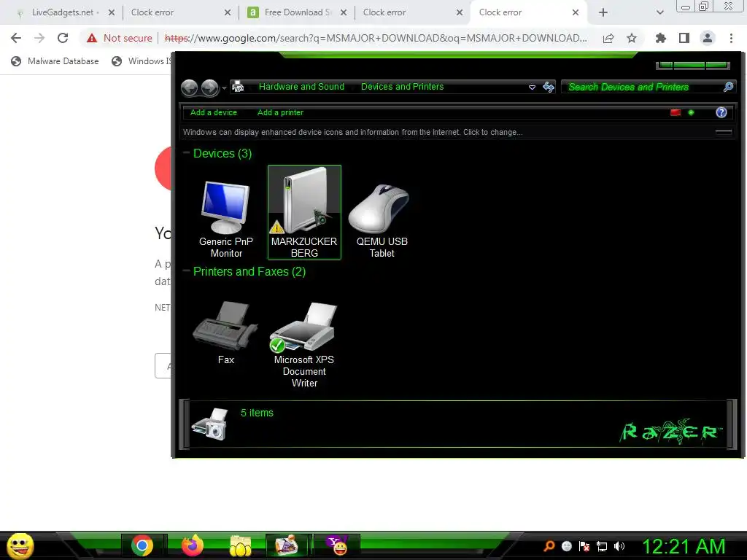Close the LiveGadgets.net tab

click(x=112, y=12)
